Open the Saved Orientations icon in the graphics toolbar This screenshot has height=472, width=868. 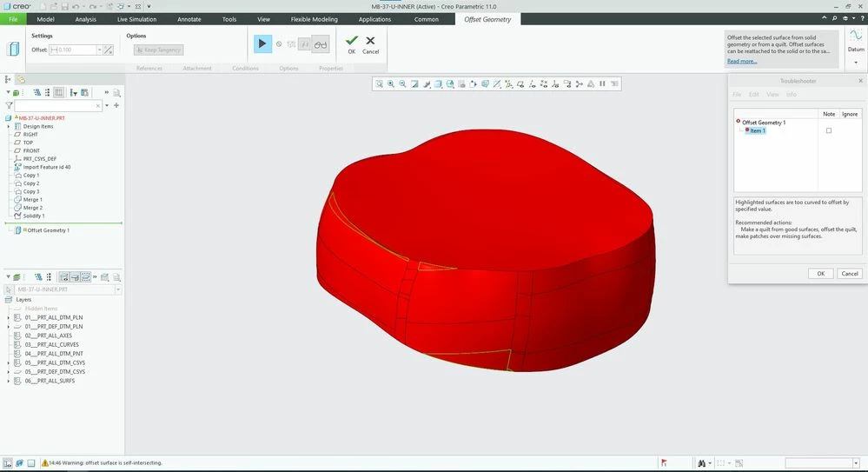[450, 83]
